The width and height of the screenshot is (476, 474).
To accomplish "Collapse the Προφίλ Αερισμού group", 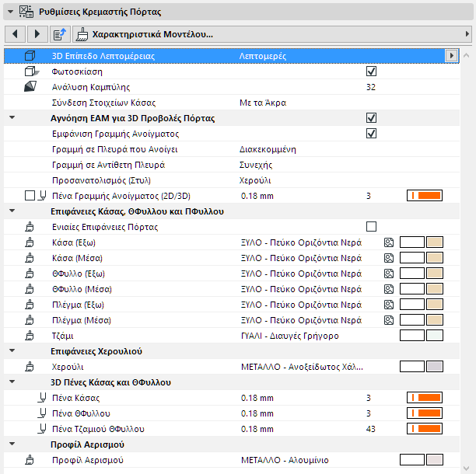I will point(12,444).
